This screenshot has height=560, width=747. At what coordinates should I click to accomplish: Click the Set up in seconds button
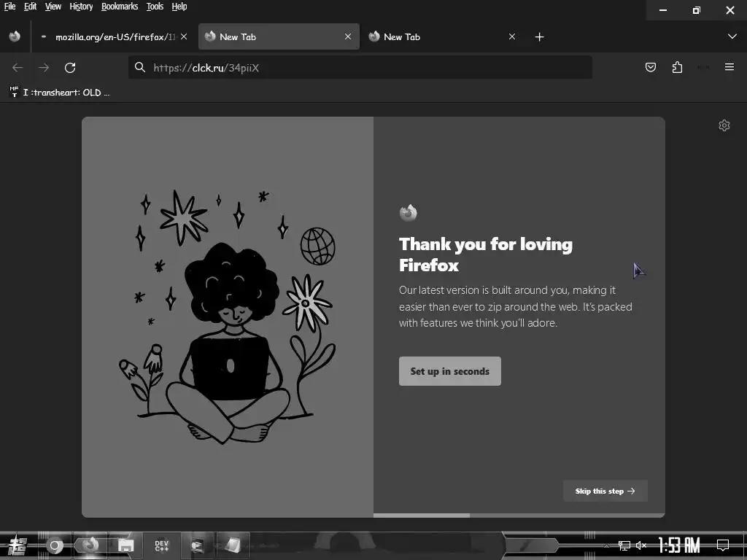[449, 371]
